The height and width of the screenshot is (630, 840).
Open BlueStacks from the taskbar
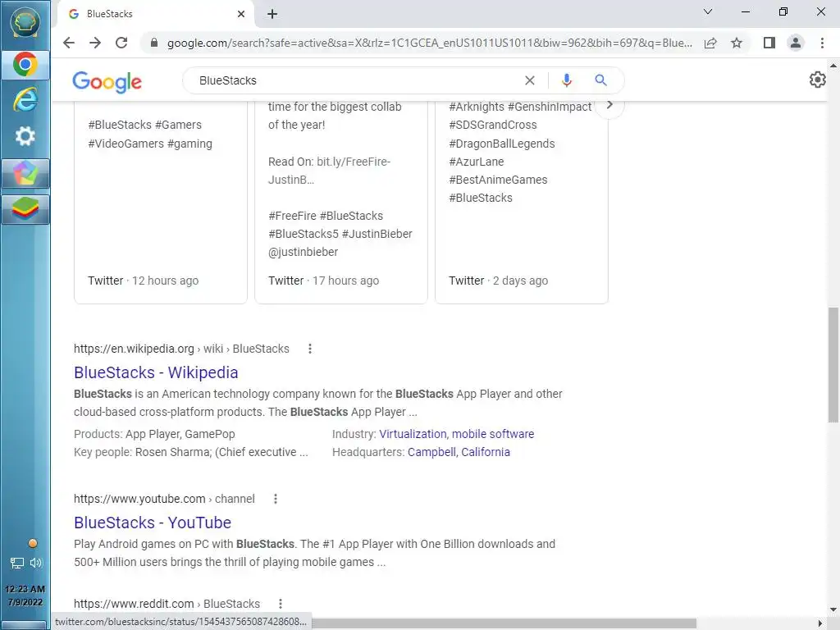tap(25, 209)
